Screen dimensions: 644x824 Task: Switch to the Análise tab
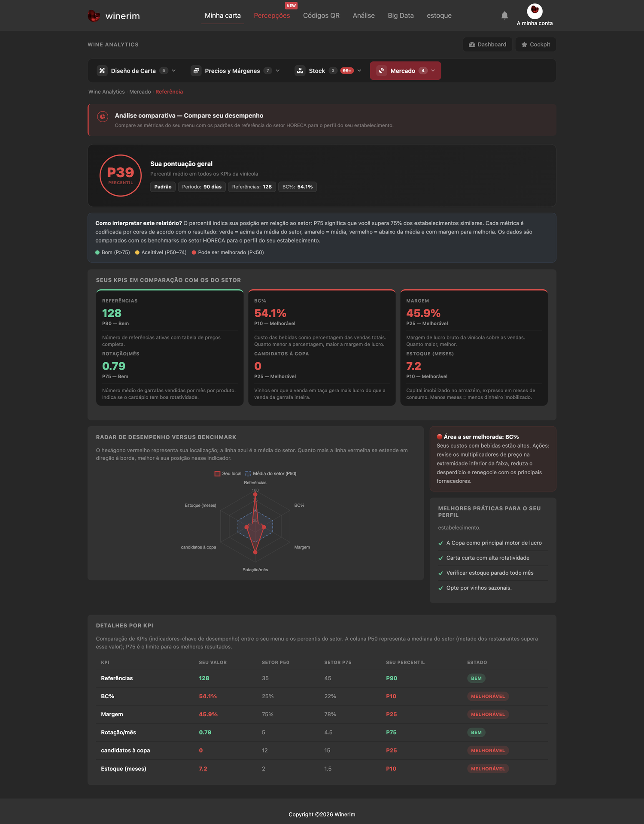coord(364,15)
